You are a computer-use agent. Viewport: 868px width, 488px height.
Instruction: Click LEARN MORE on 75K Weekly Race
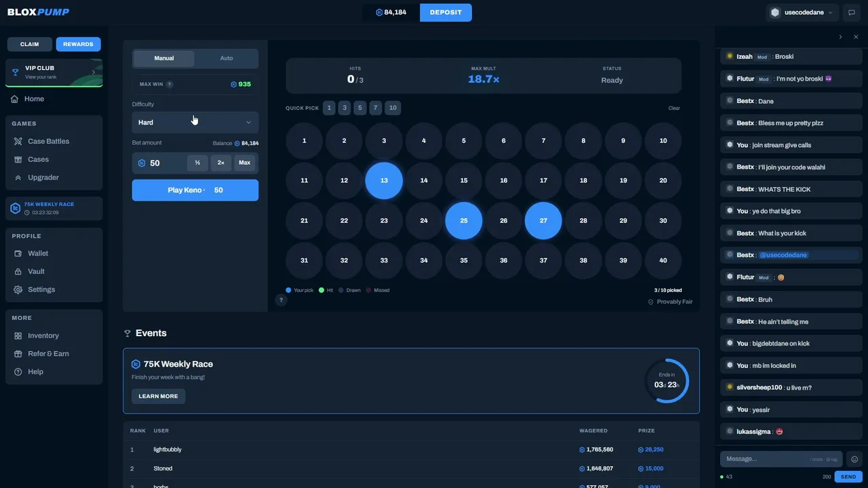coord(159,396)
